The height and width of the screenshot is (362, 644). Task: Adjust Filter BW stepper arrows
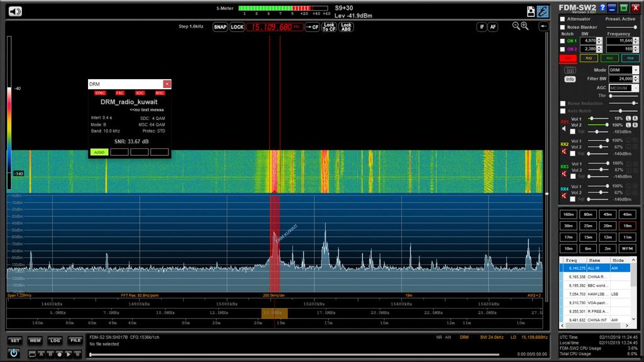click(x=636, y=79)
